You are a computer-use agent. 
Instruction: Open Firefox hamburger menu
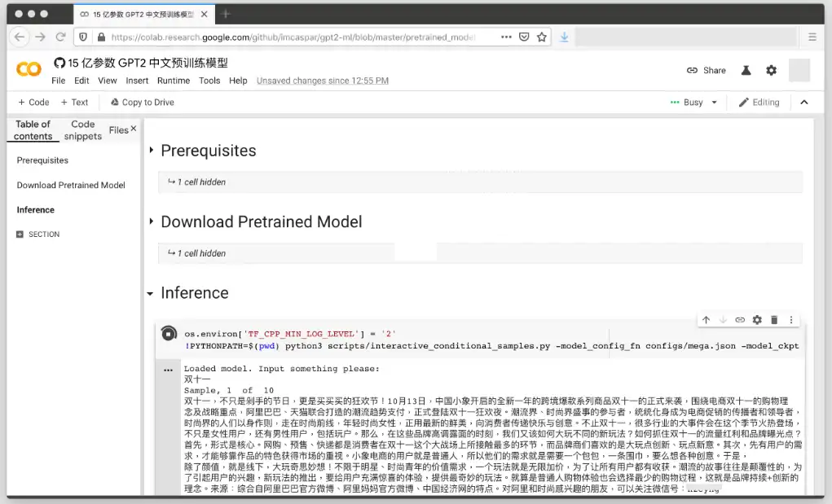pos(812,37)
